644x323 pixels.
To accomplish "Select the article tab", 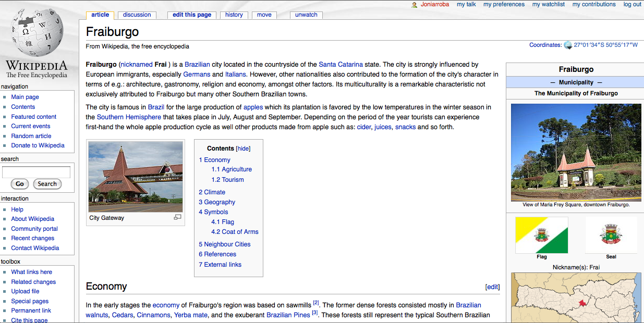I will coord(100,15).
